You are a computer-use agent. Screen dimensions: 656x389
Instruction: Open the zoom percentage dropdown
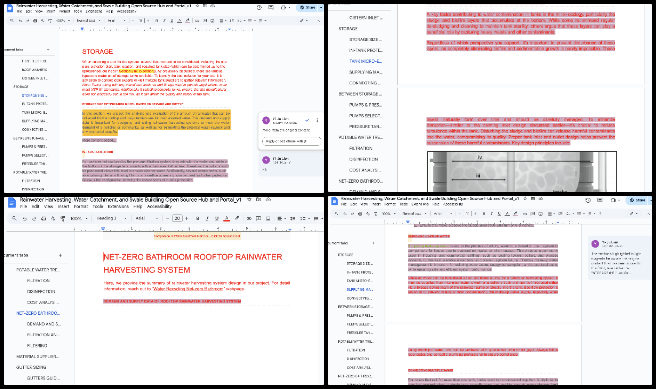pos(79,218)
